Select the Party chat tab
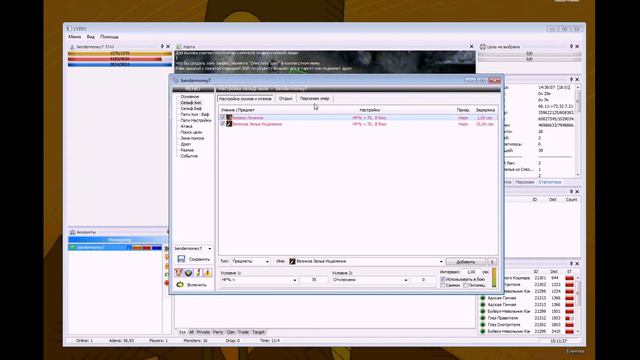 click(x=218, y=332)
